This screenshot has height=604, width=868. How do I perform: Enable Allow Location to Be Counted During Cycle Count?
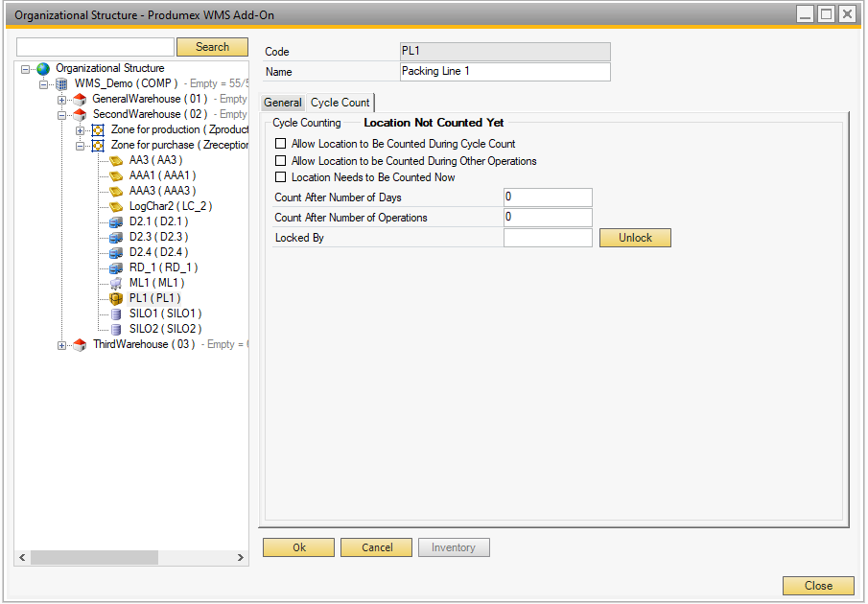pos(281,144)
